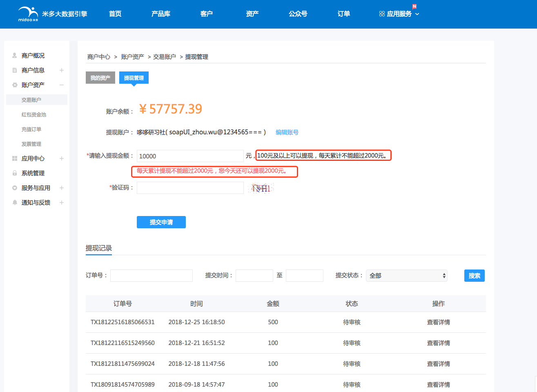Open 订单 in top navigation
This screenshot has height=392, width=537.
click(x=344, y=14)
